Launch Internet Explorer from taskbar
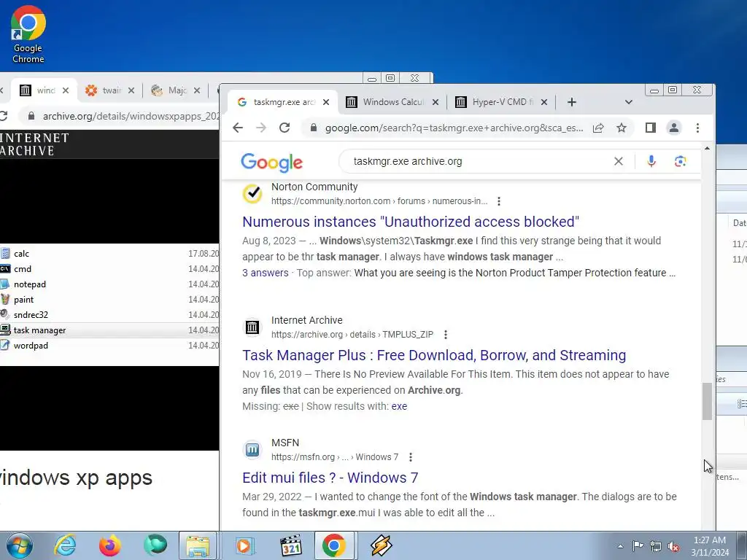This screenshot has height=560, width=747. pyautogui.click(x=65, y=545)
